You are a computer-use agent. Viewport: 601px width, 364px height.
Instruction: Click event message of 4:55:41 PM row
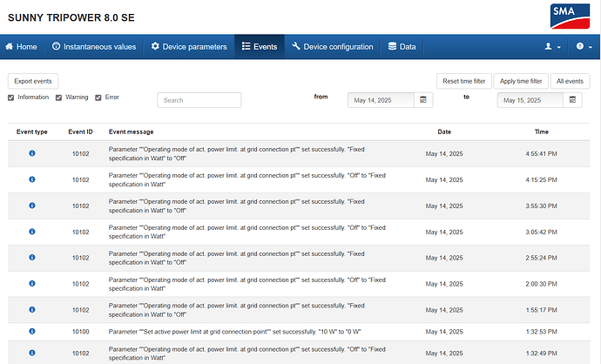[x=237, y=153]
